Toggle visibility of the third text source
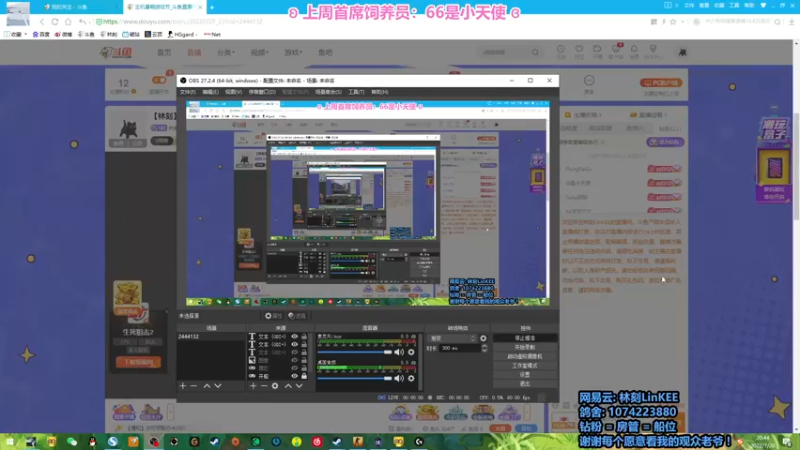This screenshot has height=450, width=800. coord(294,353)
